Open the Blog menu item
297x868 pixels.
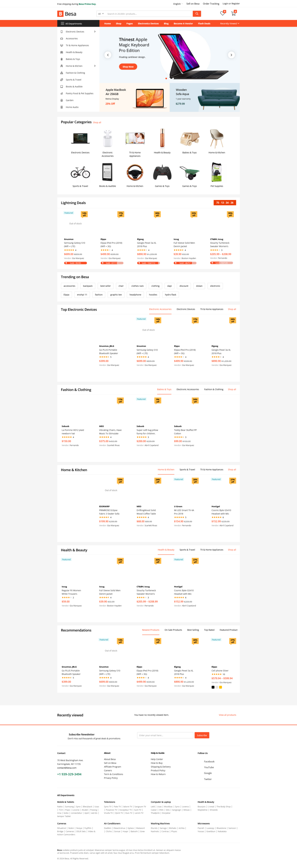point(166,23)
